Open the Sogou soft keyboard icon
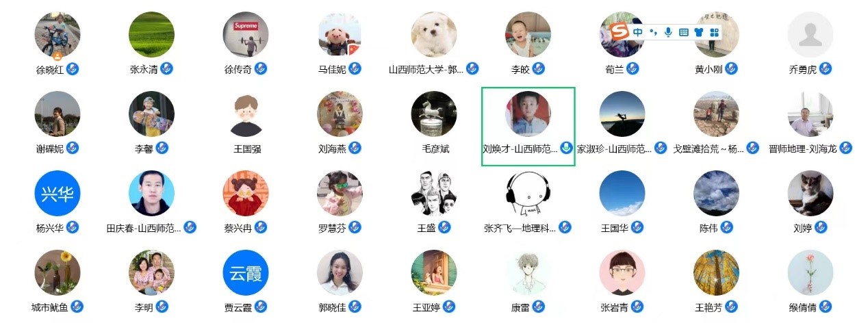868x323 pixels. [683, 31]
